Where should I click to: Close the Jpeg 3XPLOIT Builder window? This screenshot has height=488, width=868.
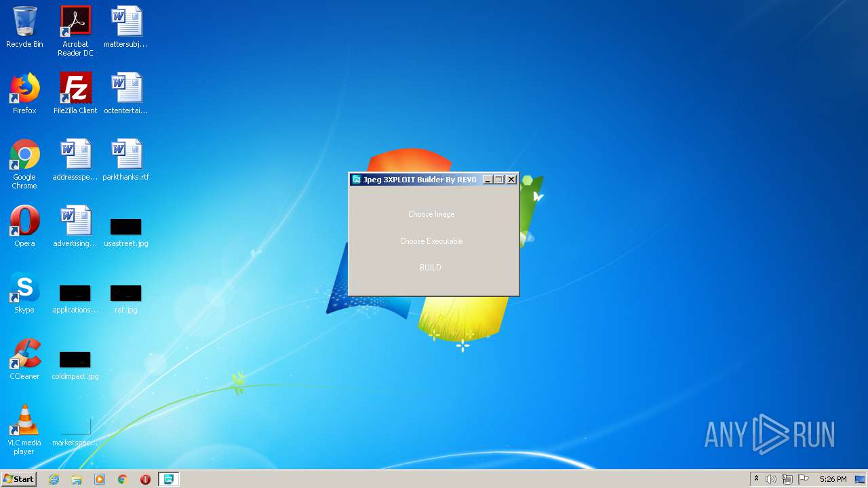[511, 180]
